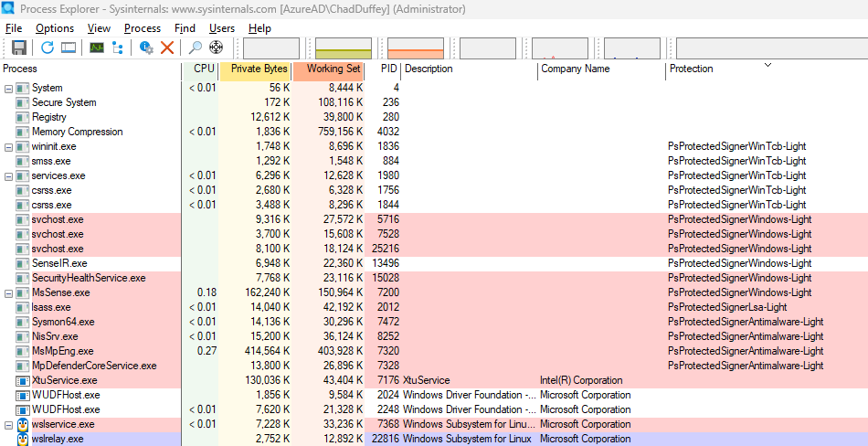The width and height of the screenshot is (868, 446).
Task: Open the Users menu
Action: click(x=222, y=28)
